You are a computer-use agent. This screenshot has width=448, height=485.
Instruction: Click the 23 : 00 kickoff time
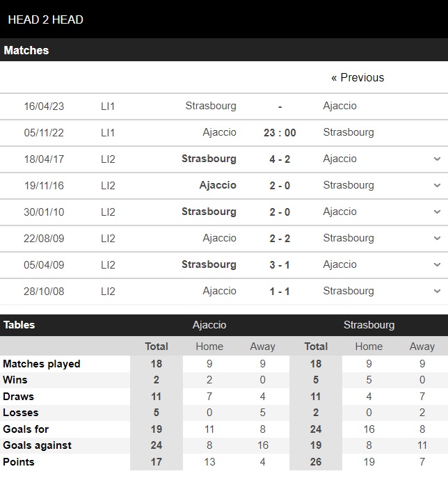[280, 133]
